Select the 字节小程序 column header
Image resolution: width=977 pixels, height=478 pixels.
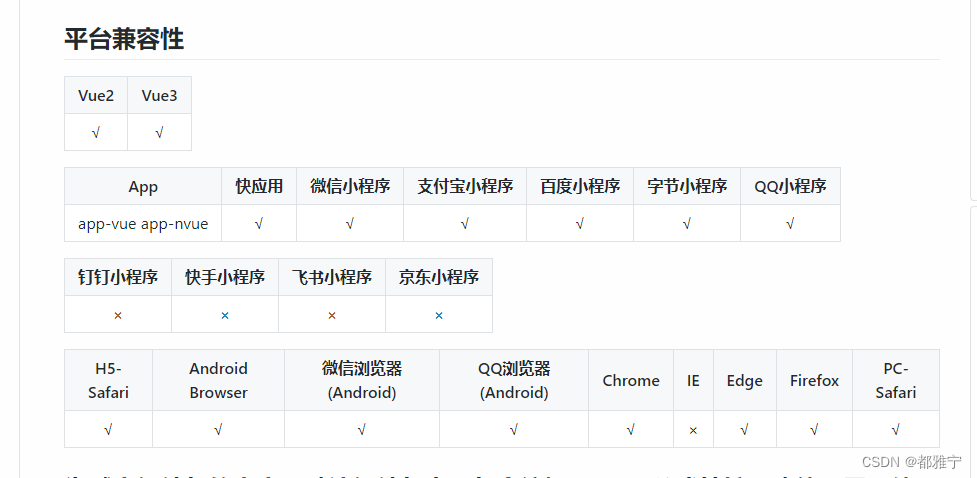pyautogui.click(x=687, y=186)
